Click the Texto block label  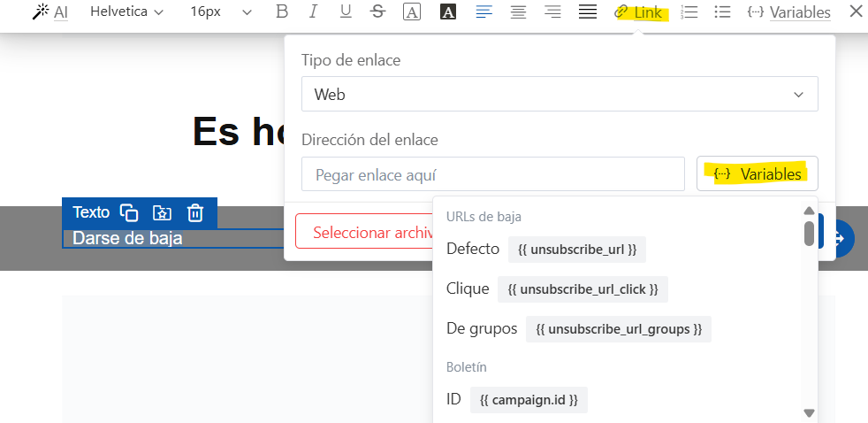(91, 212)
